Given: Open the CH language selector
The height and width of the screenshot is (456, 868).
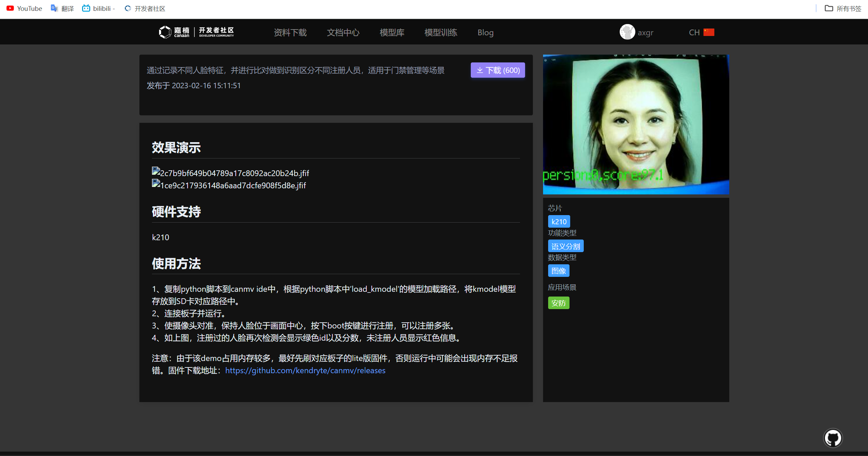Looking at the screenshot, I should (694, 32).
